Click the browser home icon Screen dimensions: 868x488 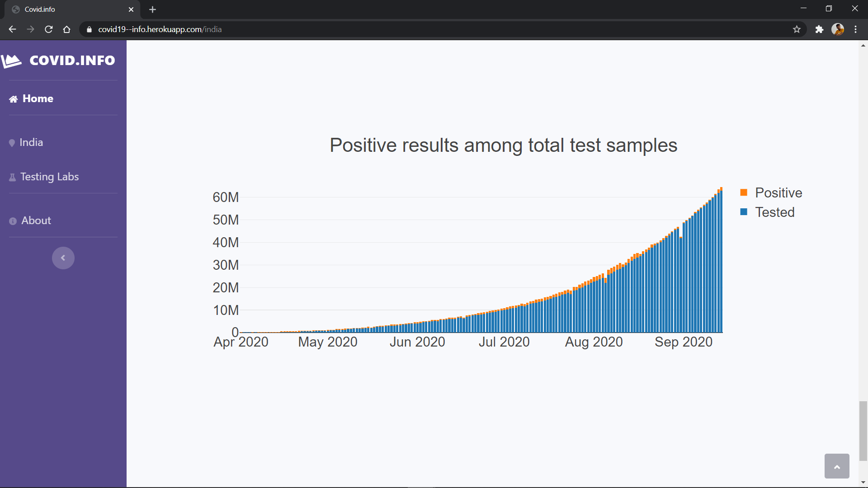tap(67, 29)
